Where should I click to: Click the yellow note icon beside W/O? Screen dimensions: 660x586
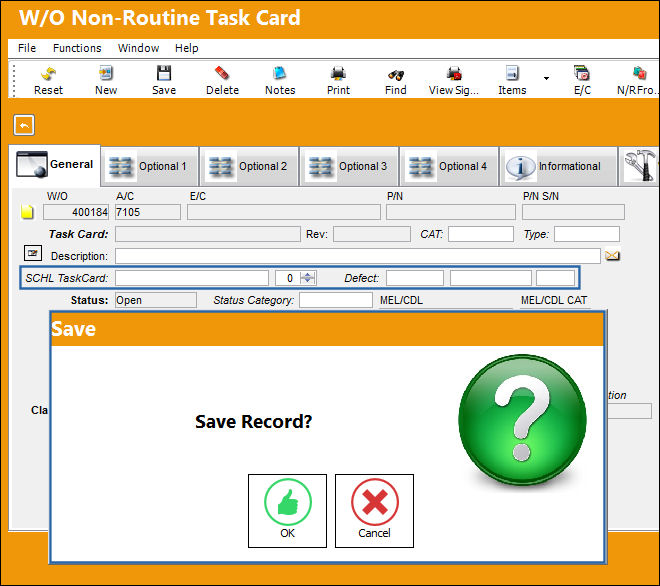click(x=27, y=212)
